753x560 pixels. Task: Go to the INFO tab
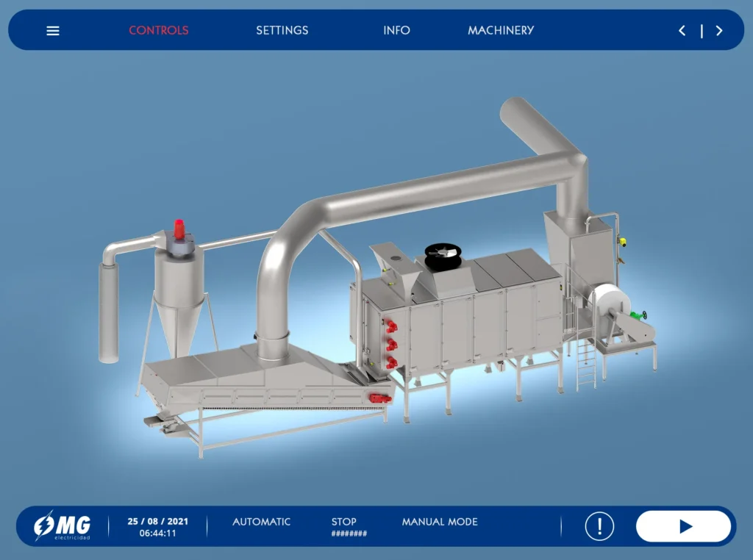tap(396, 30)
